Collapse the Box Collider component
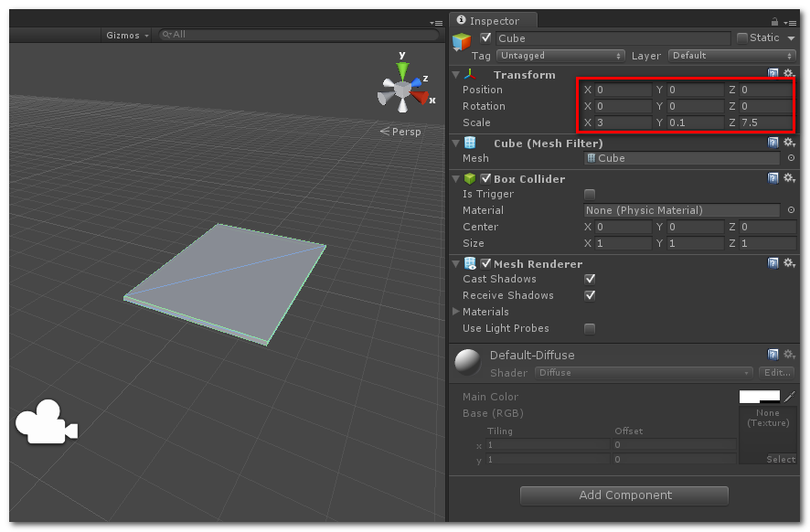Screen dimensions: 810x532 tap(455, 179)
